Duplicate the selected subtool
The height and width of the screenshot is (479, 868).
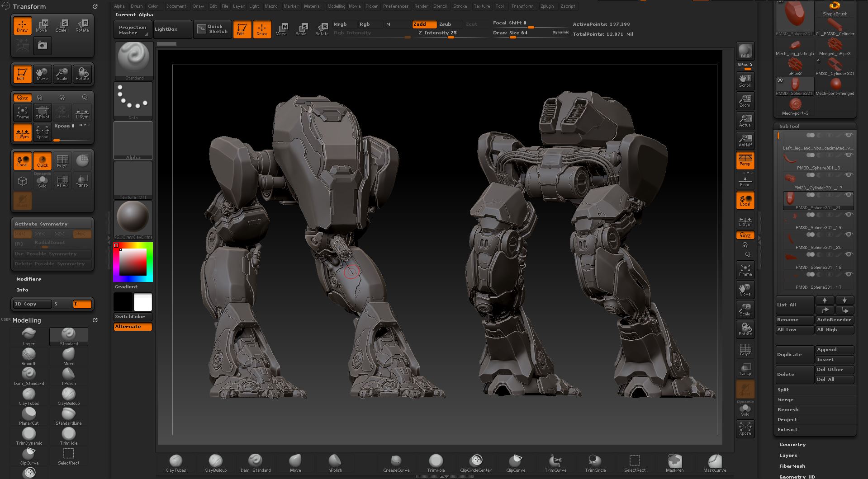tap(794, 355)
